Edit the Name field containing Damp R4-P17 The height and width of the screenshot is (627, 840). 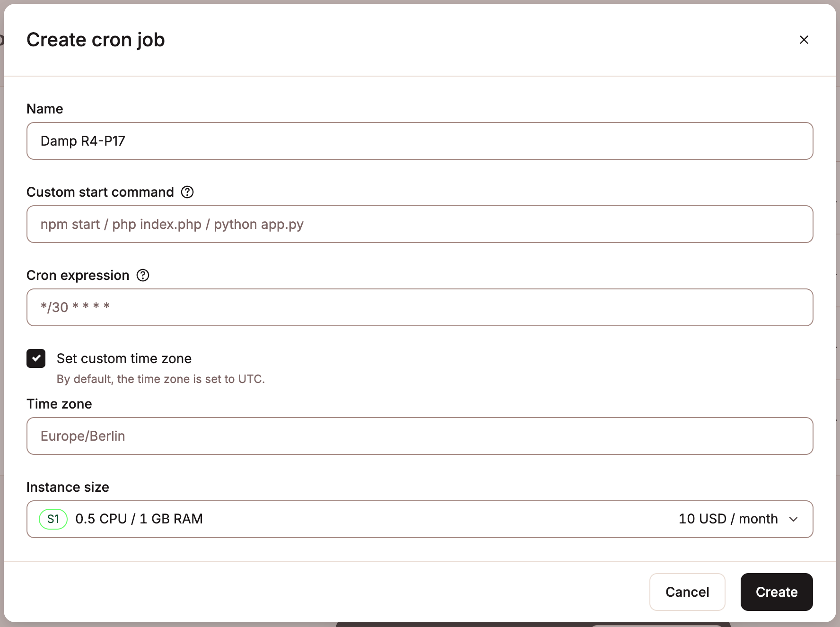[420, 141]
